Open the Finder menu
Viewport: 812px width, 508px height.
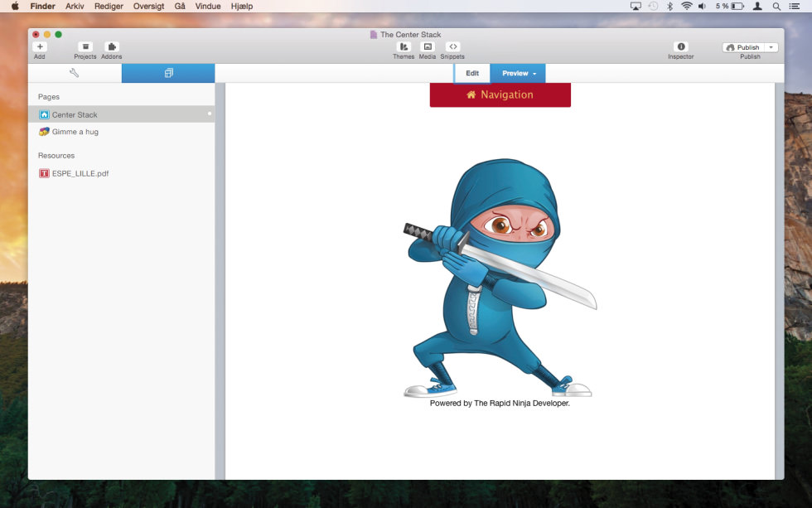coord(42,6)
